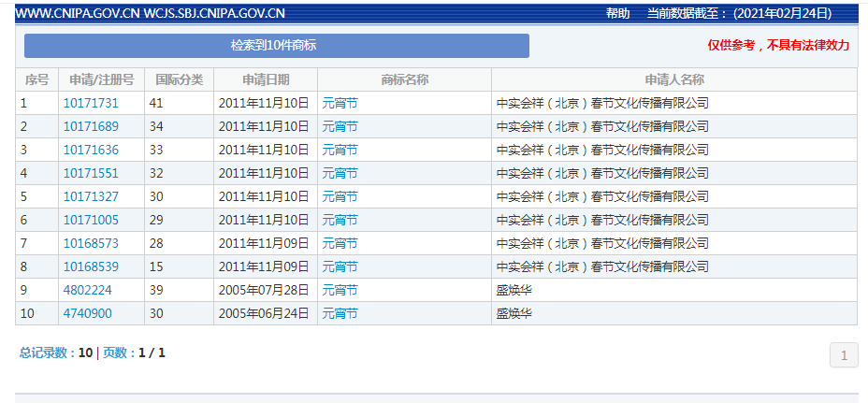Open application number 4802224
Screen dimensions: 868x403
pos(88,290)
